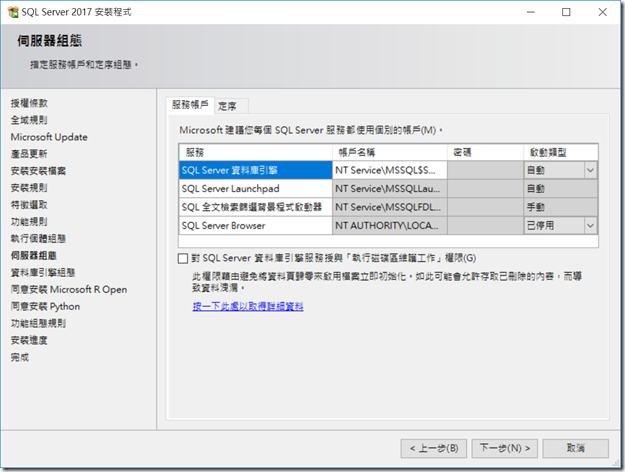Select 全域規則 step in sidebar
Viewport: 625px width, 472px height.
click(29, 120)
